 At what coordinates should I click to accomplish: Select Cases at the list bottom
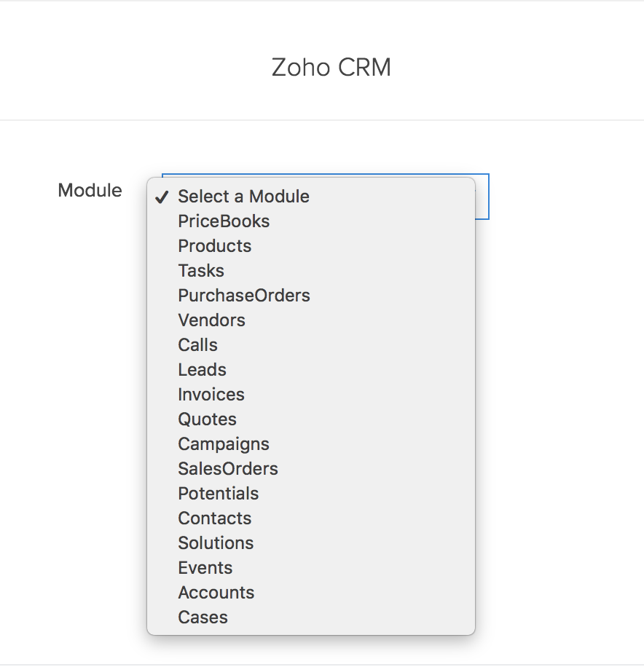[203, 617]
